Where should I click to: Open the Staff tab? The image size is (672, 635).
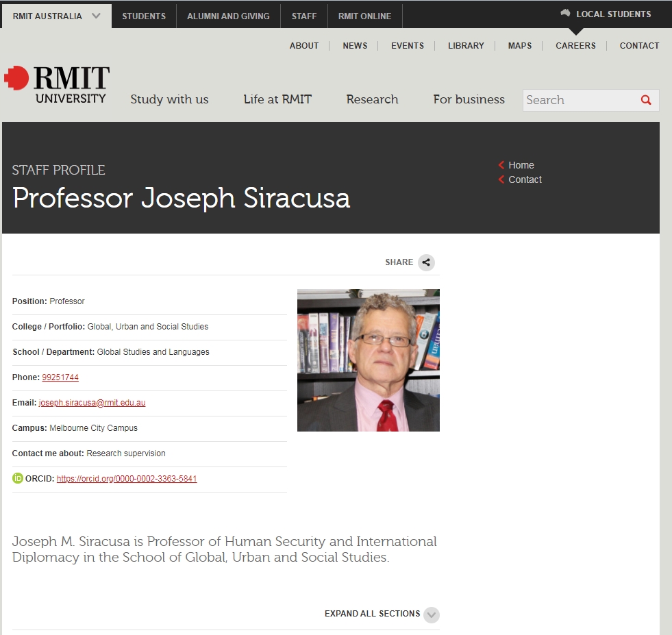point(304,16)
